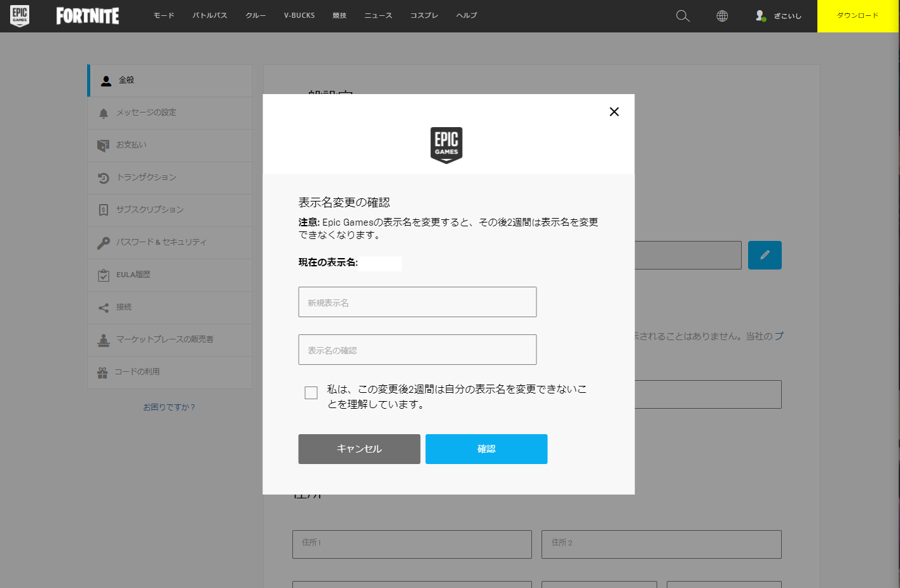Click the wallet icon for お支払い
Image resolution: width=900 pixels, height=588 pixels.
(103, 146)
